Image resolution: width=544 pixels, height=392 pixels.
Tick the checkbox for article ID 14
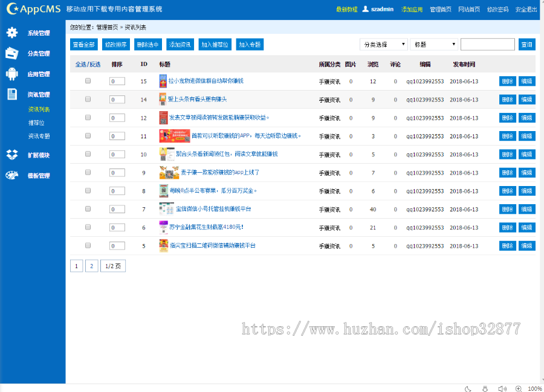pyautogui.click(x=88, y=99)
